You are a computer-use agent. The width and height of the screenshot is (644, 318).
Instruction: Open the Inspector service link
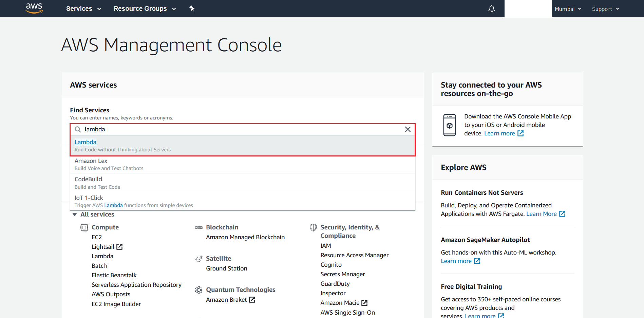pos(333,293)
